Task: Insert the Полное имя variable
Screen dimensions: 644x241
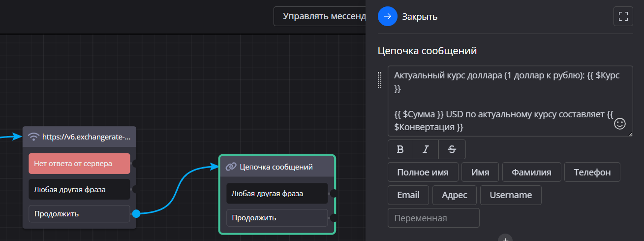Action: [423, 172]
